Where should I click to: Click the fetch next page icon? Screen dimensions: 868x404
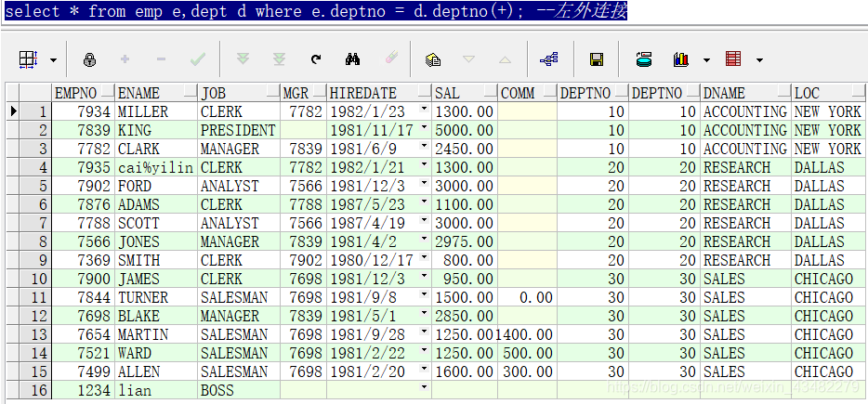(x=243, y=59)
